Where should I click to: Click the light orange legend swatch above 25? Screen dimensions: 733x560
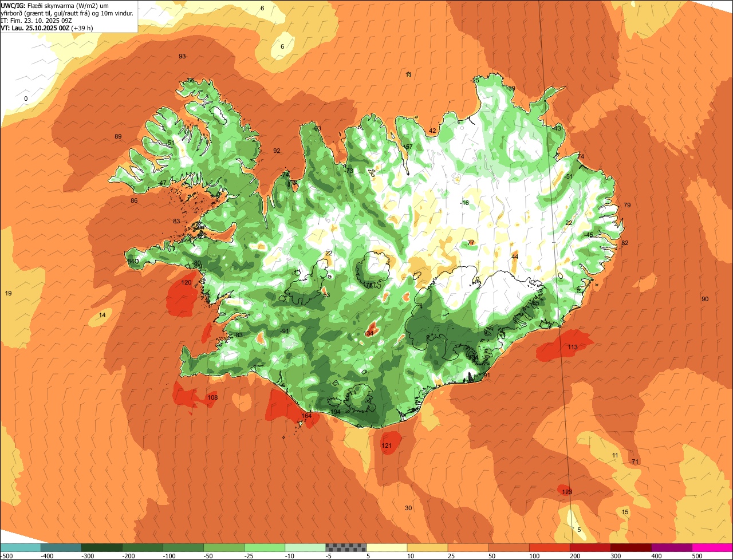468,547
